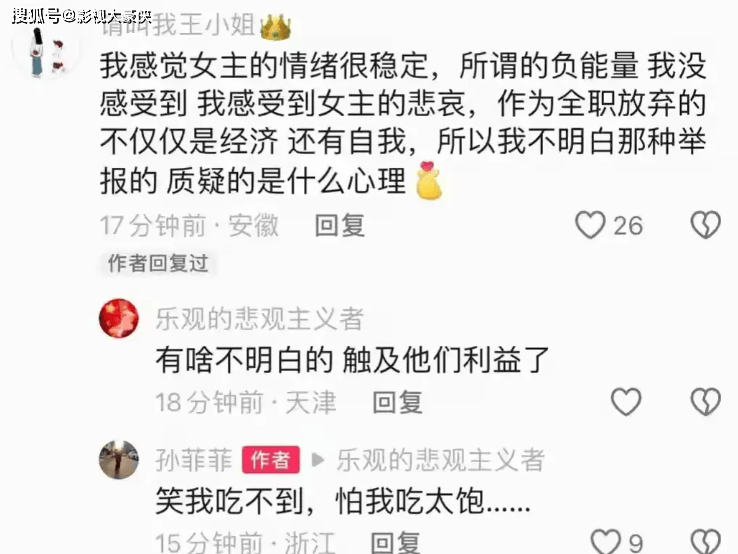This screenshot has width=738, height=554.
Task: Open username 请叫我王小姐 with crown
Action: (x=195, y=24)
